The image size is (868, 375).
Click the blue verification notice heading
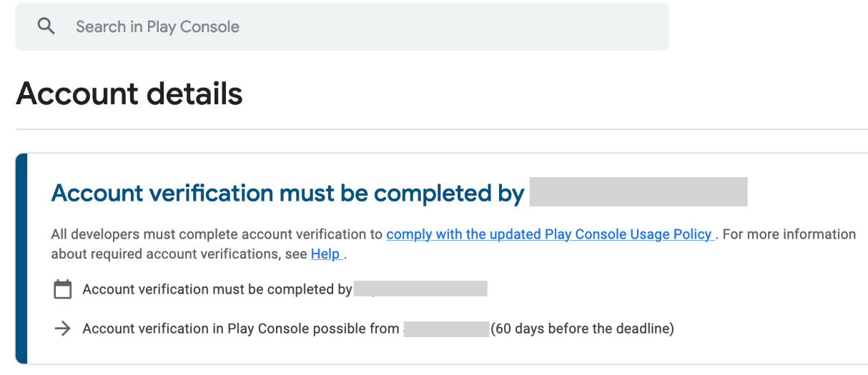coord(288,193)
